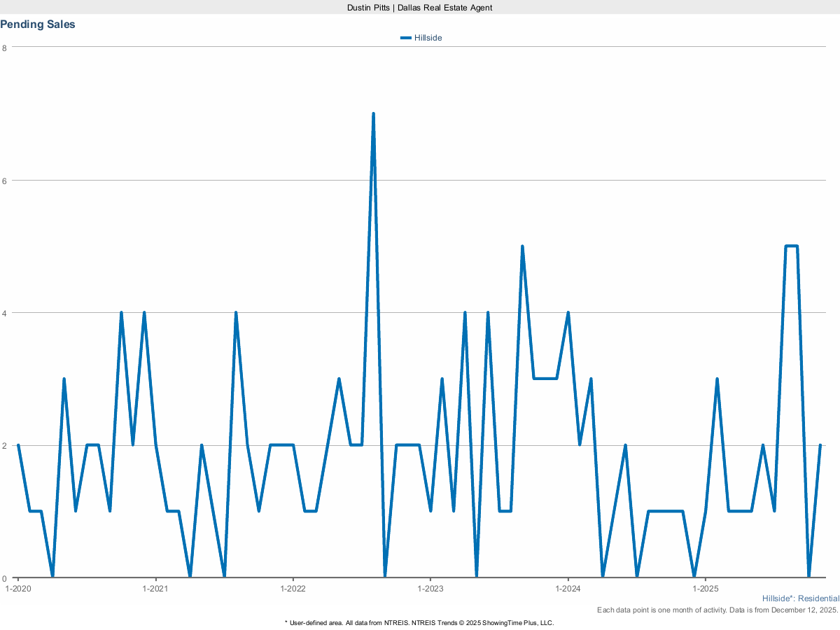Toggle the gridline at value 4
The width and height of the screenshot is (840, 630).
[420, 311]
